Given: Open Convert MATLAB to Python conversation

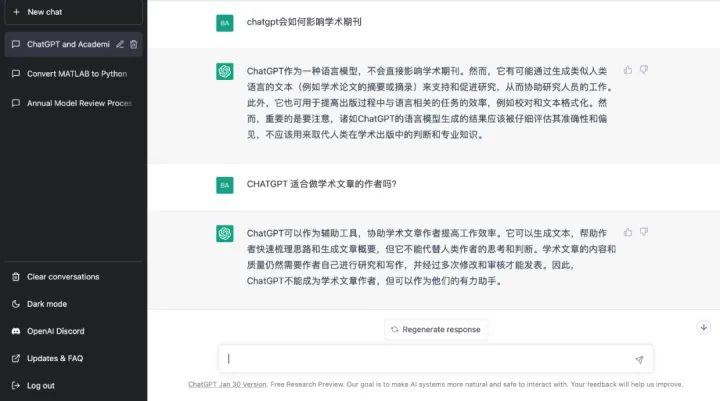Looking at the screenshot, I should click(73, 73).
